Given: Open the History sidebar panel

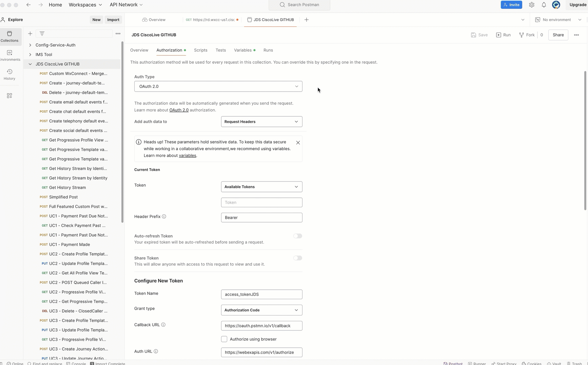Looking at the screenshot, I should pyautogui.click(x=9, y=74).
